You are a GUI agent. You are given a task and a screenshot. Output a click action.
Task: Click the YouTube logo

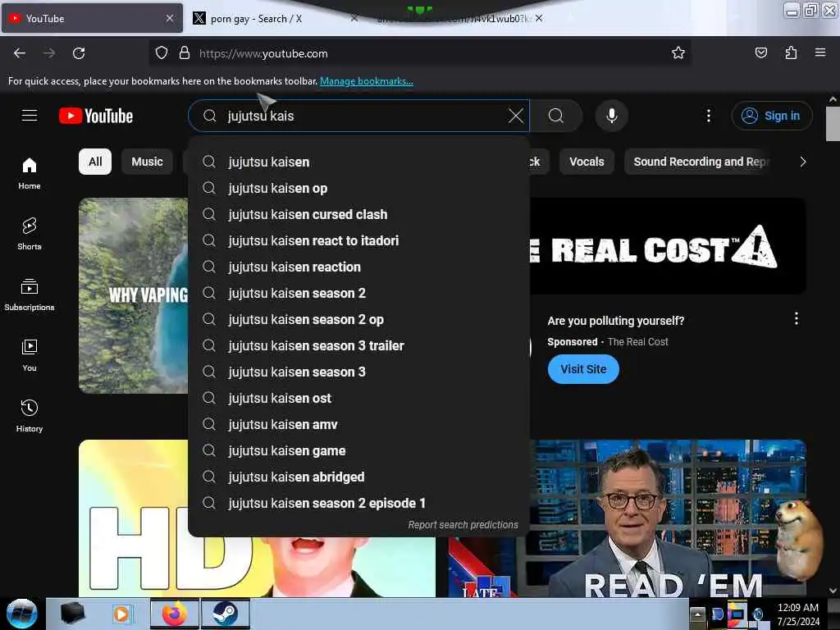tap(96, 116)
